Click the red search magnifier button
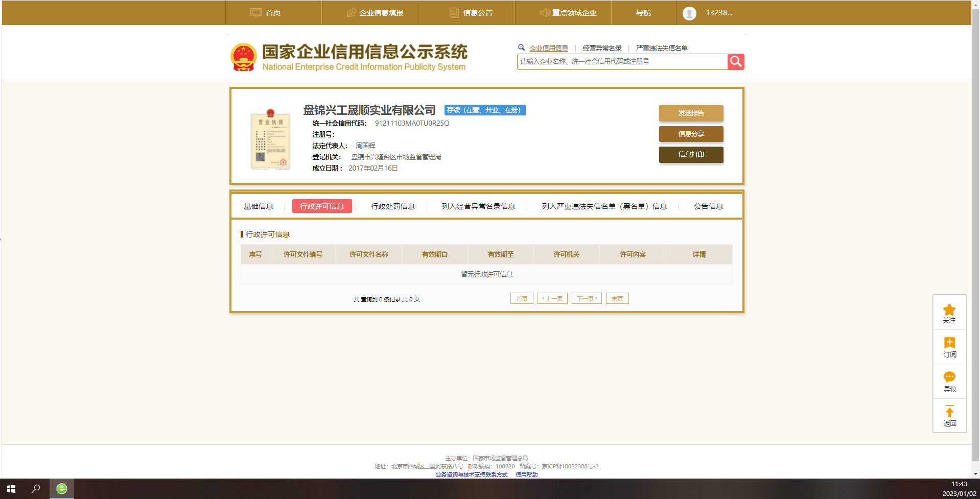 [x=736, y=62]
